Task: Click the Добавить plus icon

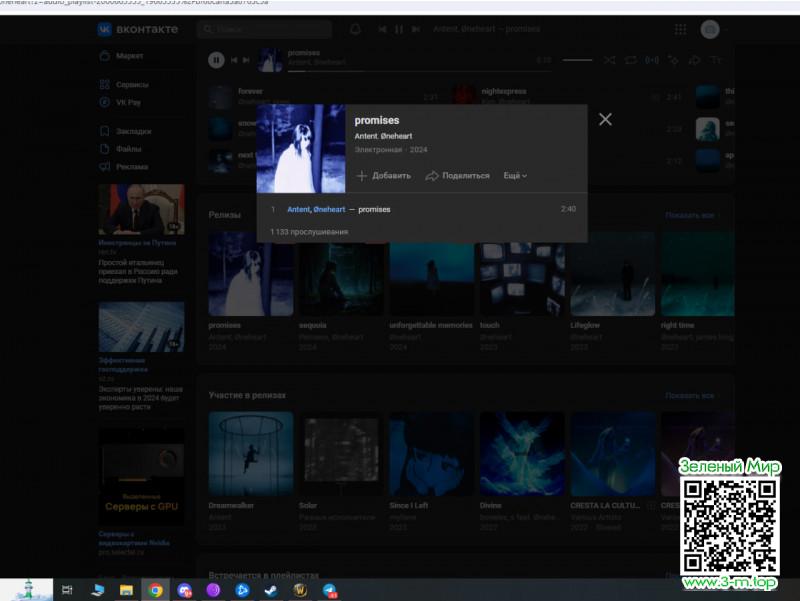Action: point(362,176)
